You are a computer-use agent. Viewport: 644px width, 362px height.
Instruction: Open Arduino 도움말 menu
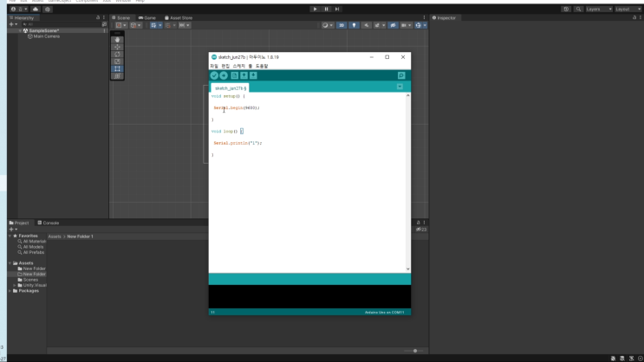[262, 66]
